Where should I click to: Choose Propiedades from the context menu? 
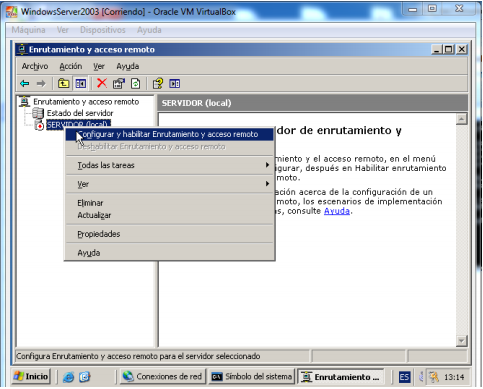170,234
